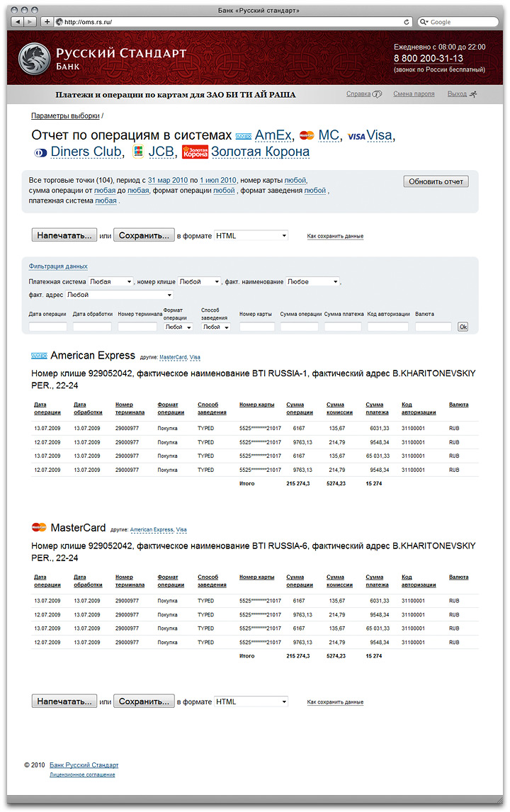
Task: Click the Золотая Корона logo icon
Action: [x=195, y=152]
